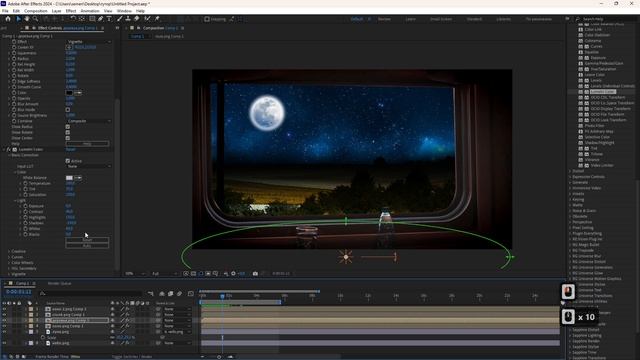640x360 pixels.
Task: Open the Combine dropdown showing Composite
Action: click(x=88, y=121)
